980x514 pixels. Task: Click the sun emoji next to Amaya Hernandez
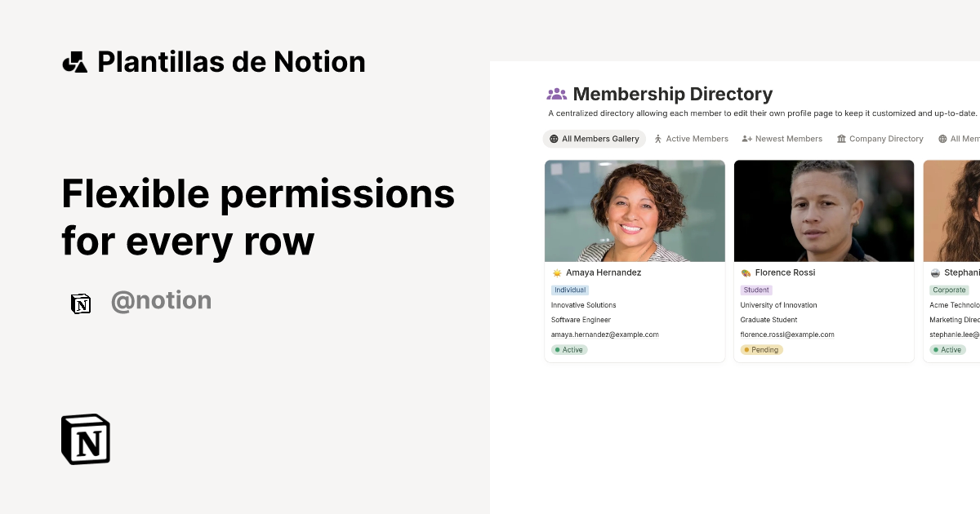(x=557, y=273)
